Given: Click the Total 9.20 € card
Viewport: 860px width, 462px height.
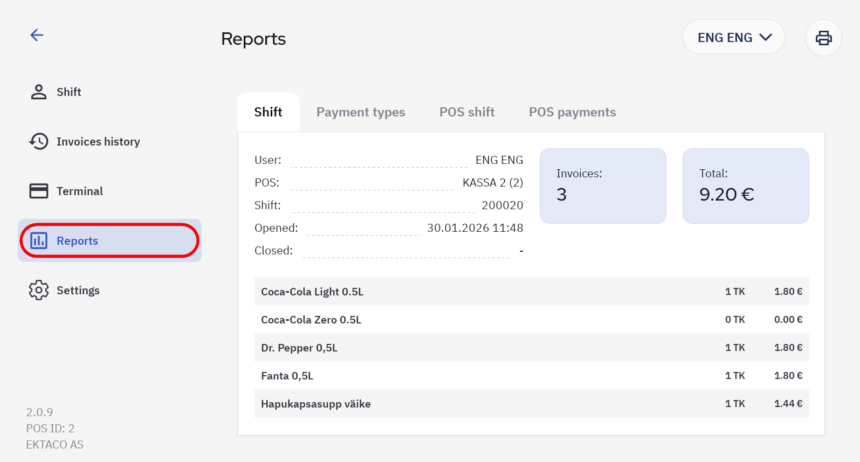Looking at the screenshot, I should (x=745, y=185).
